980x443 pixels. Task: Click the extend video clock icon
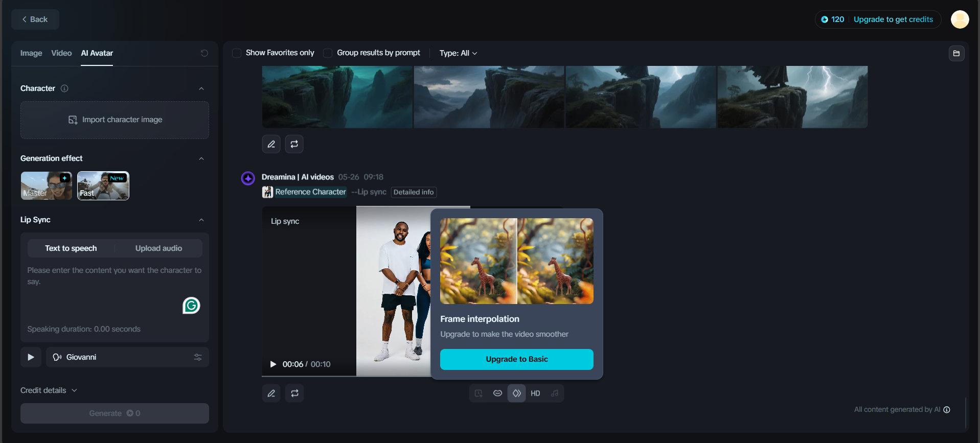click(478, 393)
